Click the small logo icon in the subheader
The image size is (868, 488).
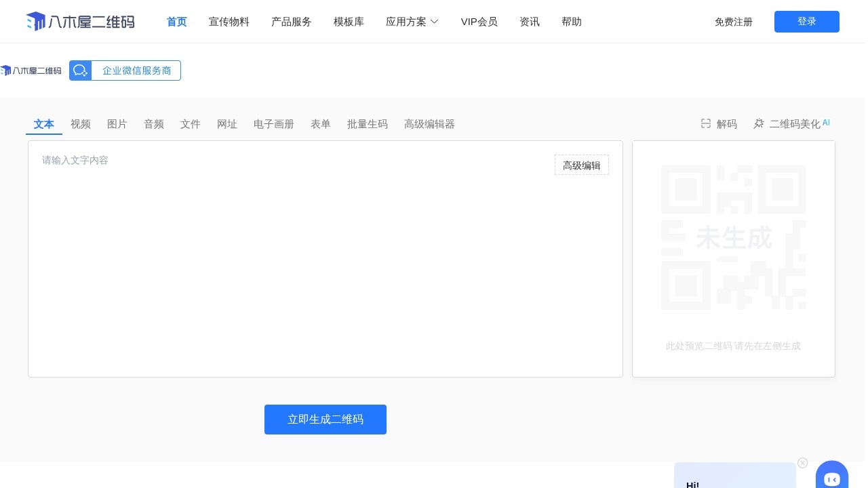[7, 70]
